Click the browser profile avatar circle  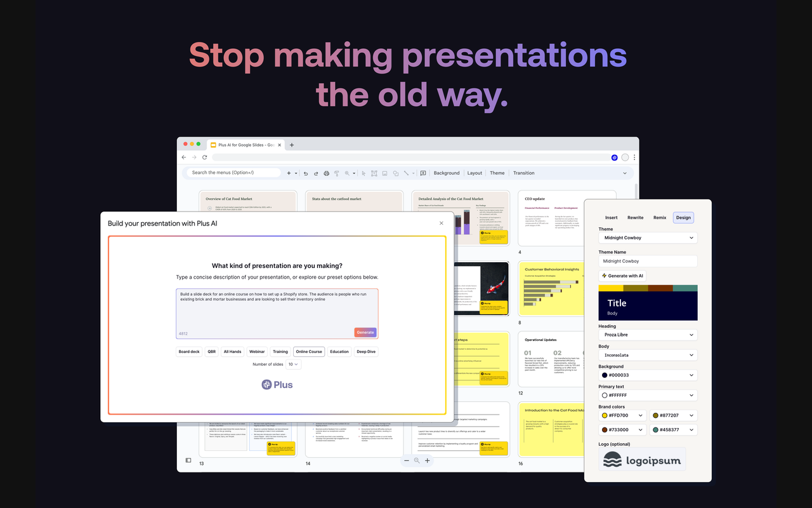coord(625,157)
